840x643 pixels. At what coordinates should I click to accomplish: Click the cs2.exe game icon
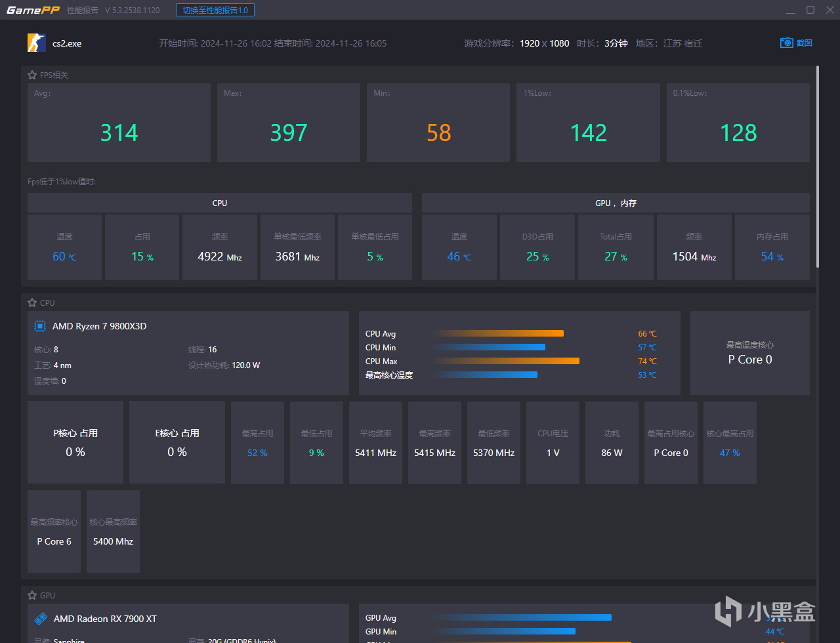pos(37,43)
